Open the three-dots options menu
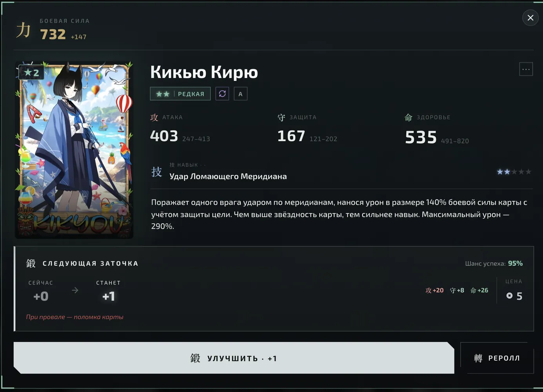 coord(526,69)
